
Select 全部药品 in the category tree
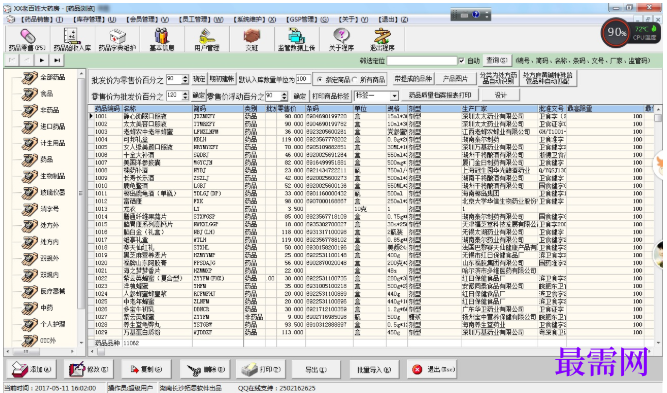tap(52, 77)
